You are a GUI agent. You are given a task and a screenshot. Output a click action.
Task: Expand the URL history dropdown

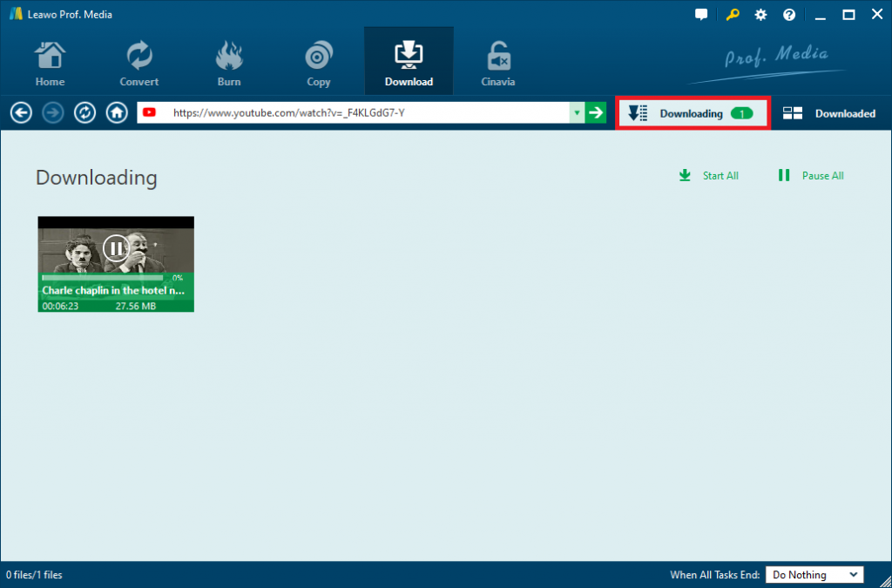[577, 112]
